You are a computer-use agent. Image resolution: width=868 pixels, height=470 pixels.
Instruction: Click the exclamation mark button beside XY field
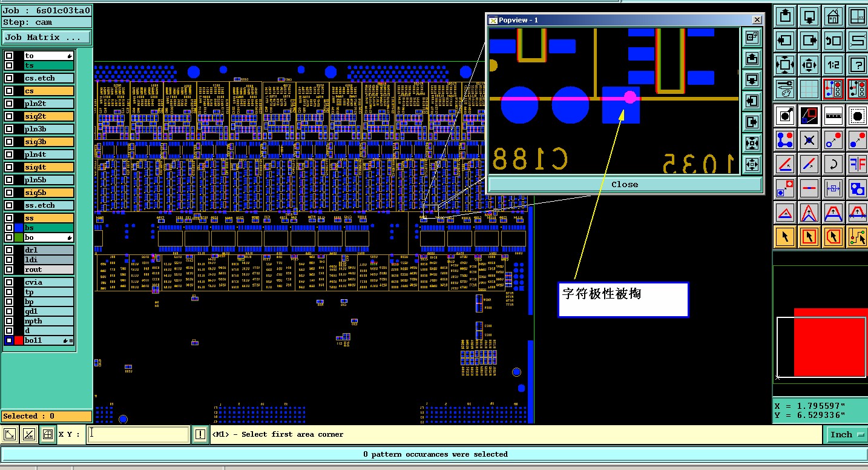coord(200,434)
